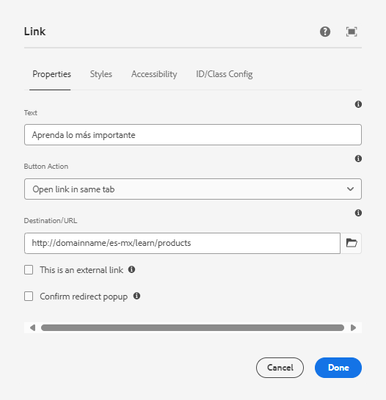
Task: Expand the Button Action dropdown
Action: pyautogui.click(x=193, y=189)
